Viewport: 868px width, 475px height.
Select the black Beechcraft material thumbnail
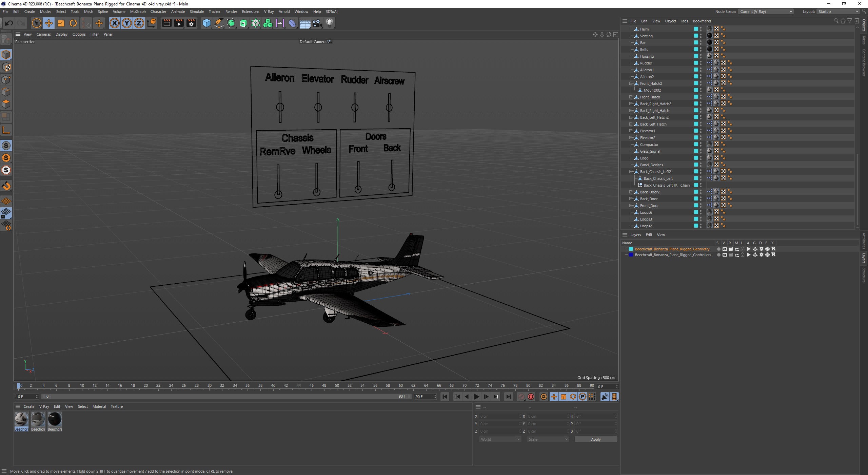click(x=55, y=419)
